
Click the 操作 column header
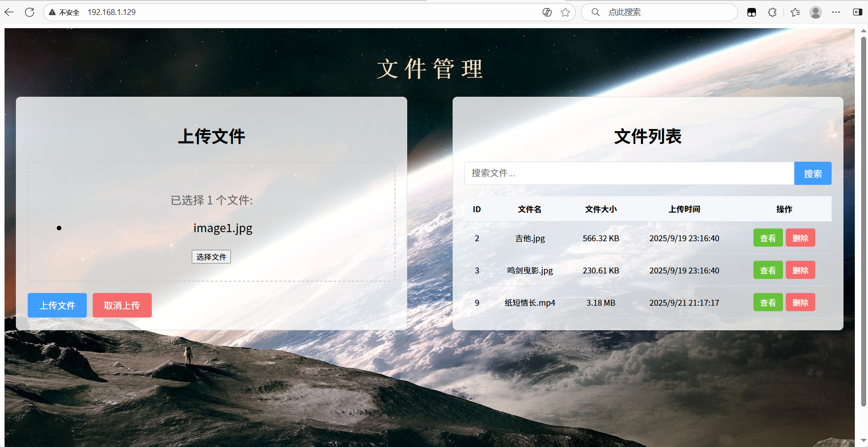coord(784,209)
